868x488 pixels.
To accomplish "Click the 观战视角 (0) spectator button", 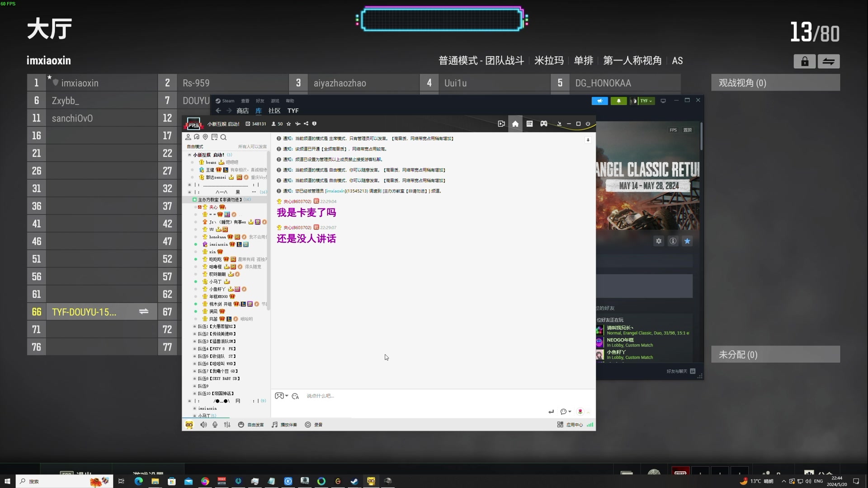I will [x=775, y=82].
